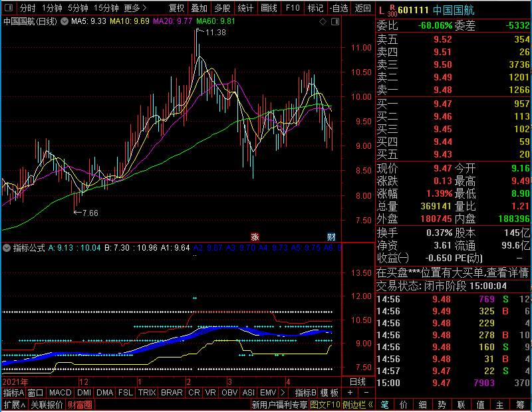Collapse the 侧边栏 sidebar
The width and height of the screenshot is (532, 412).
click(x=358, y=405)
